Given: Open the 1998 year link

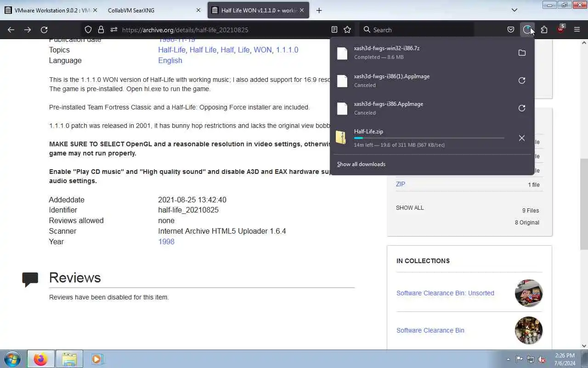Looking at the screenshot, I should coord(166,241).
